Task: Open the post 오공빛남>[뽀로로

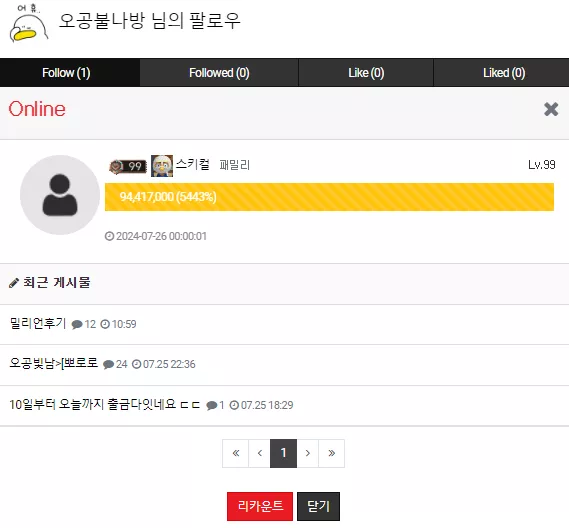Action: click(x=54, y=363)
